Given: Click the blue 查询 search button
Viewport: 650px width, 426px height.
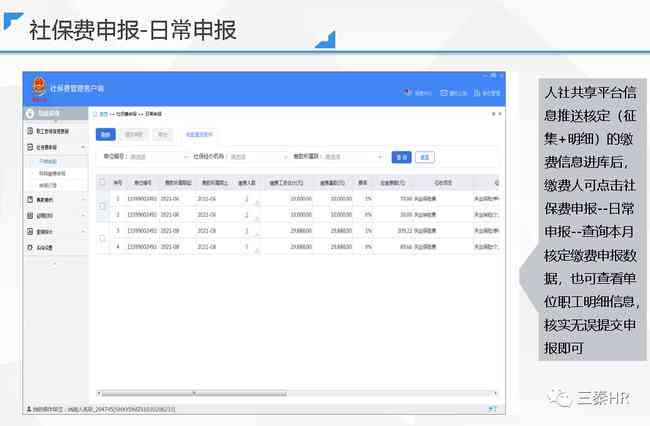Looking at the screenshot, I should 401,157.
